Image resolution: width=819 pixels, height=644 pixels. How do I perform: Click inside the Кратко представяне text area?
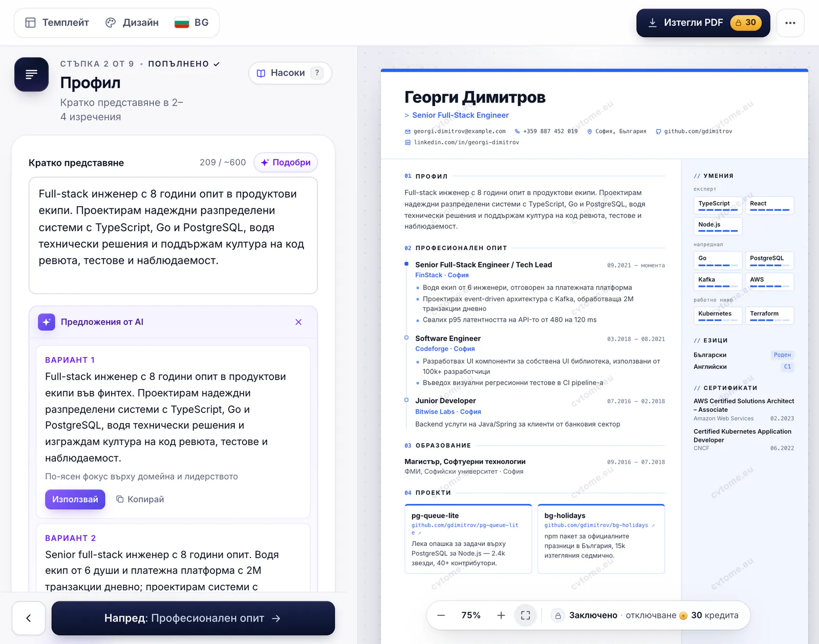[173, 235]
